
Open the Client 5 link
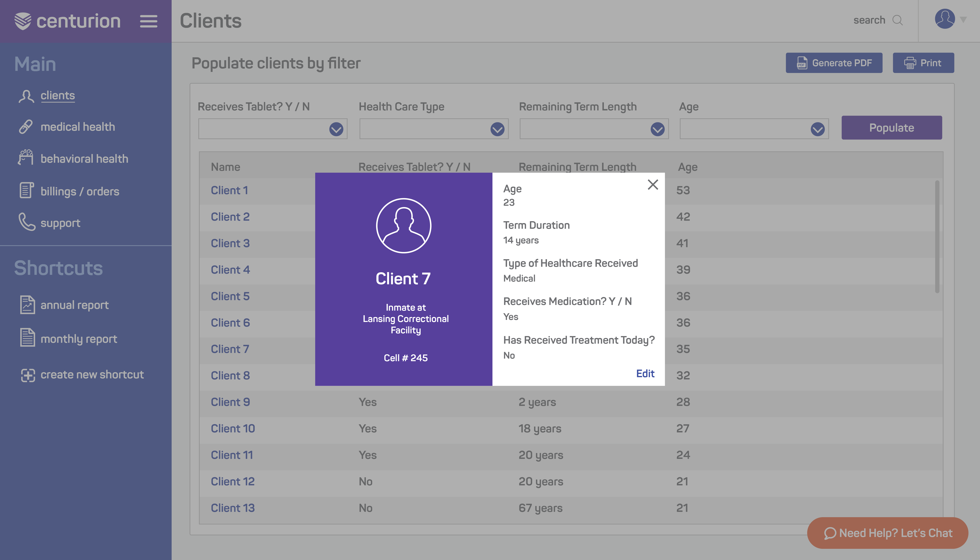coord(230,297)
